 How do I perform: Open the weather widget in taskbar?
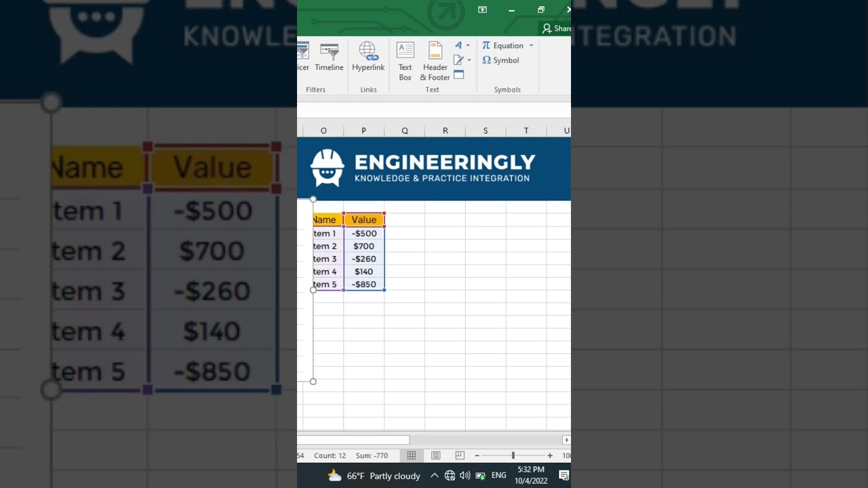coord(374,476)
